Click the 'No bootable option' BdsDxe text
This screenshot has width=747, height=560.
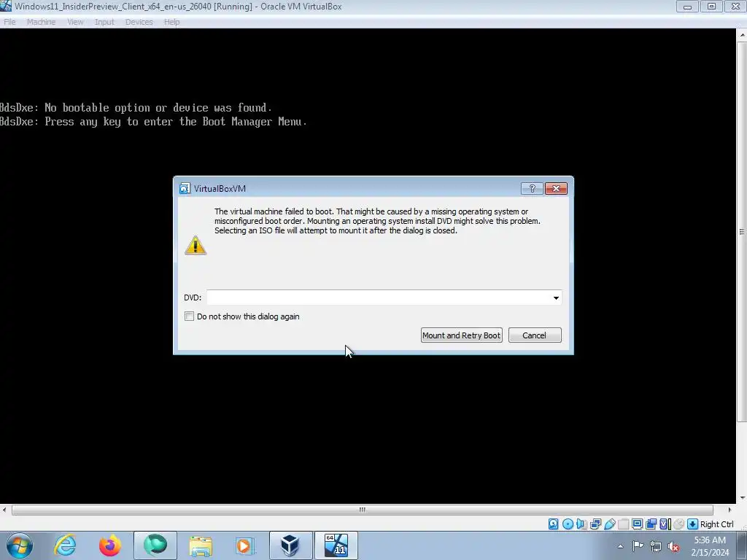136,108
